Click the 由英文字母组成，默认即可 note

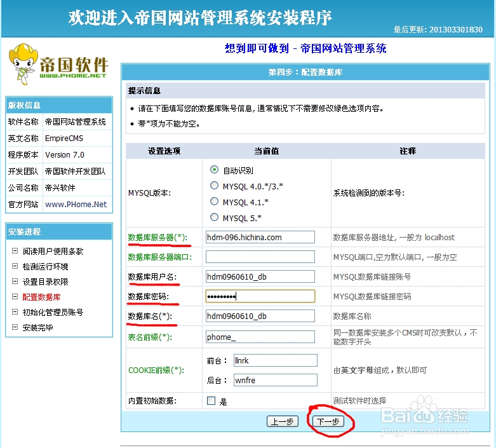pos(380,370)
